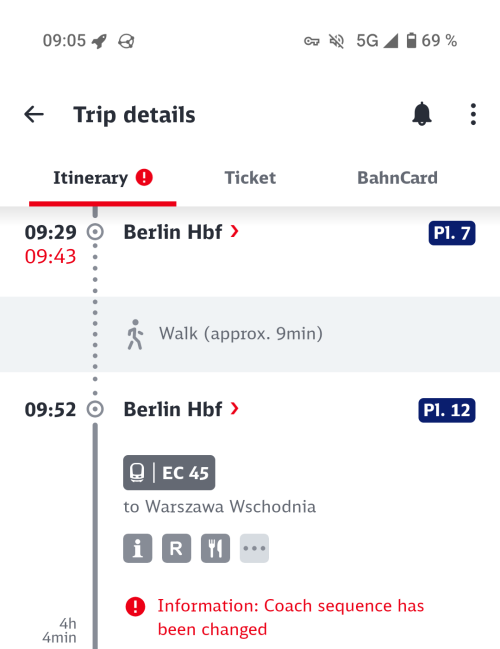Tap the walking person icon
Image resolution: width=500 pixels, height=649 pixels.
135,334
